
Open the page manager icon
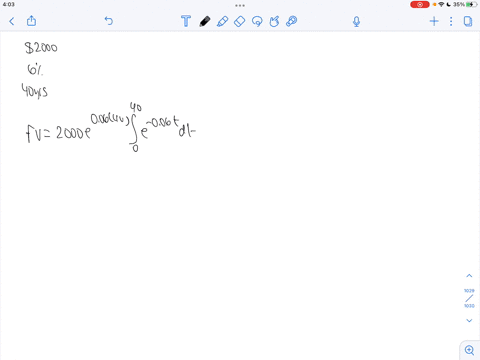pyautogui.click(x=468, y=21)
